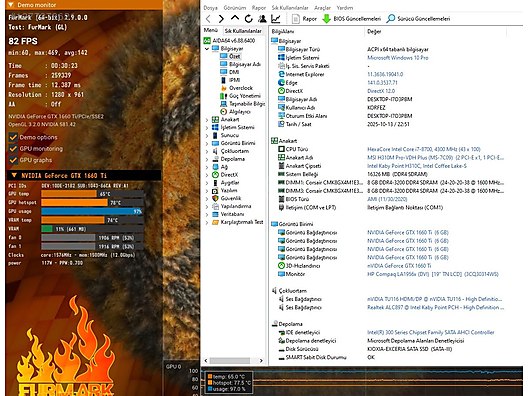
Task: Select Güç Yönetimi tree item
Action: tap(245, 96)
